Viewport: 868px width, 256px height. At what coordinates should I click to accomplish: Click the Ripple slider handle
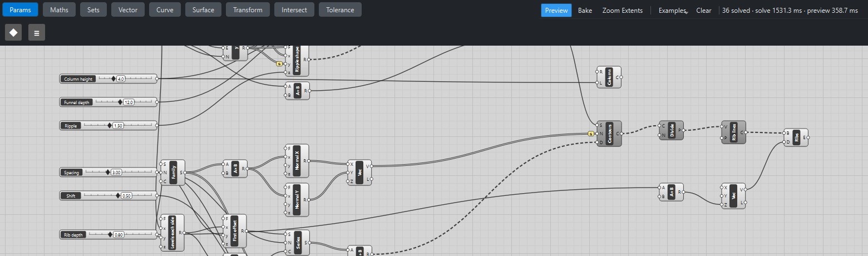109,126
